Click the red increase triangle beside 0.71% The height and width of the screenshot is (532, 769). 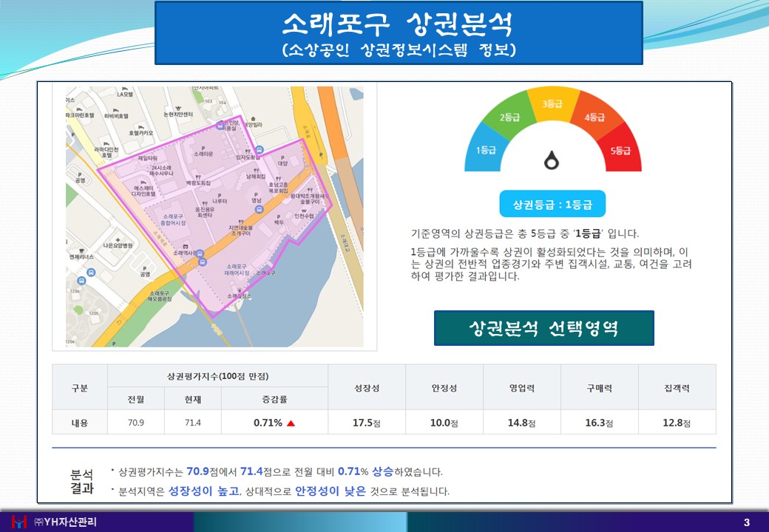coord(291,423)
